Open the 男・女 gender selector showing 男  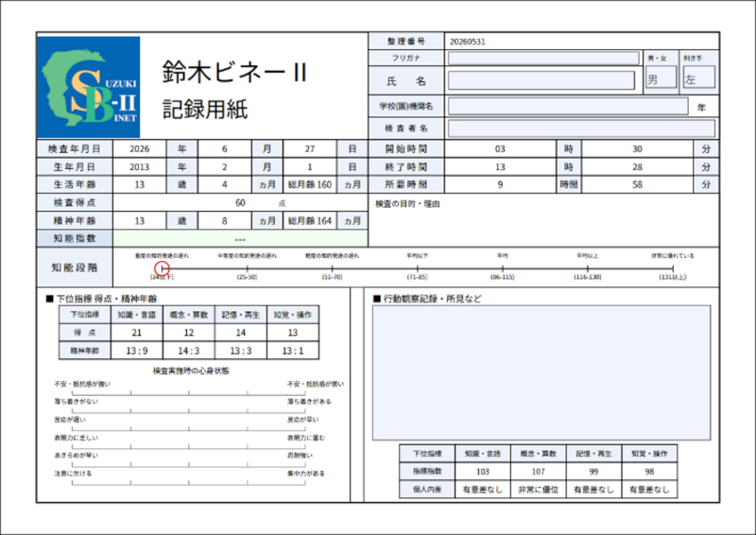coord(661,78)
